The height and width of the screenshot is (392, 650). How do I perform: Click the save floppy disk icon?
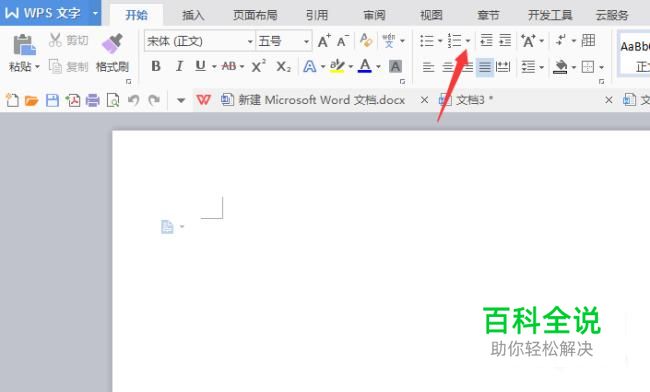tap(52, 100)
